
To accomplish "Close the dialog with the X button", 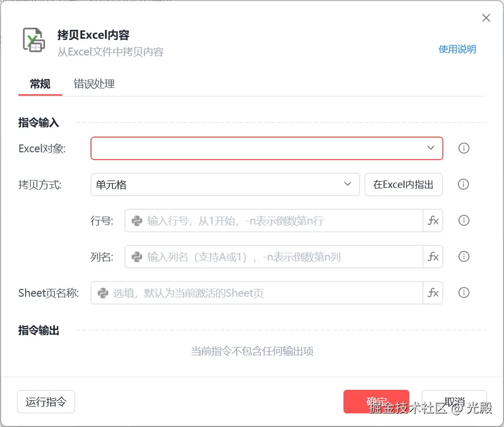I will 486,18.
